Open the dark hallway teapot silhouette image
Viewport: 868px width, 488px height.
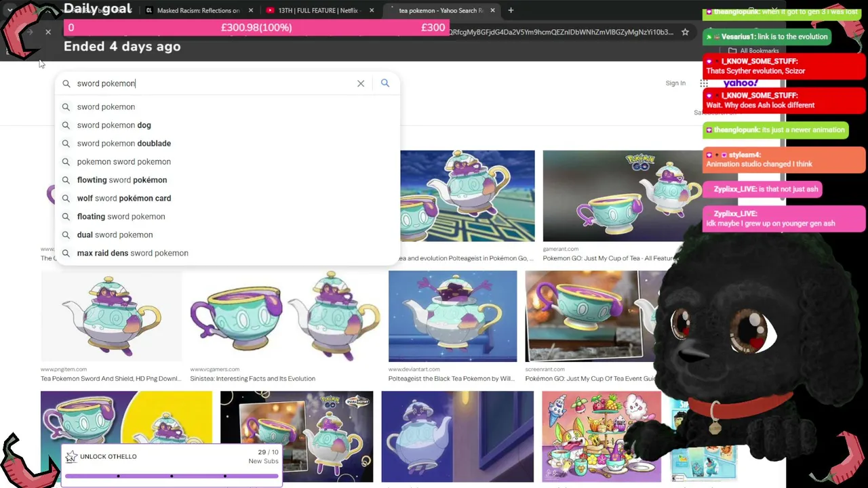[457, 436]
